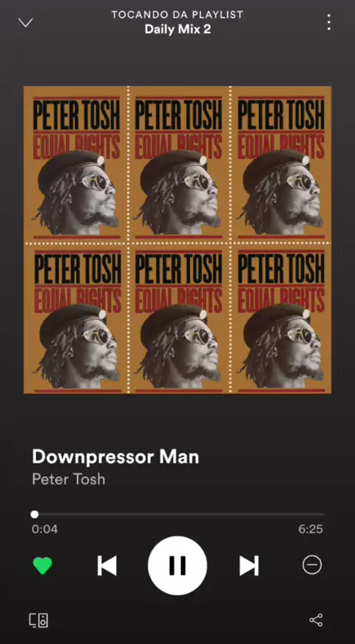
Task: Collapse the now playing view with chevron
Action: (25, 23)
